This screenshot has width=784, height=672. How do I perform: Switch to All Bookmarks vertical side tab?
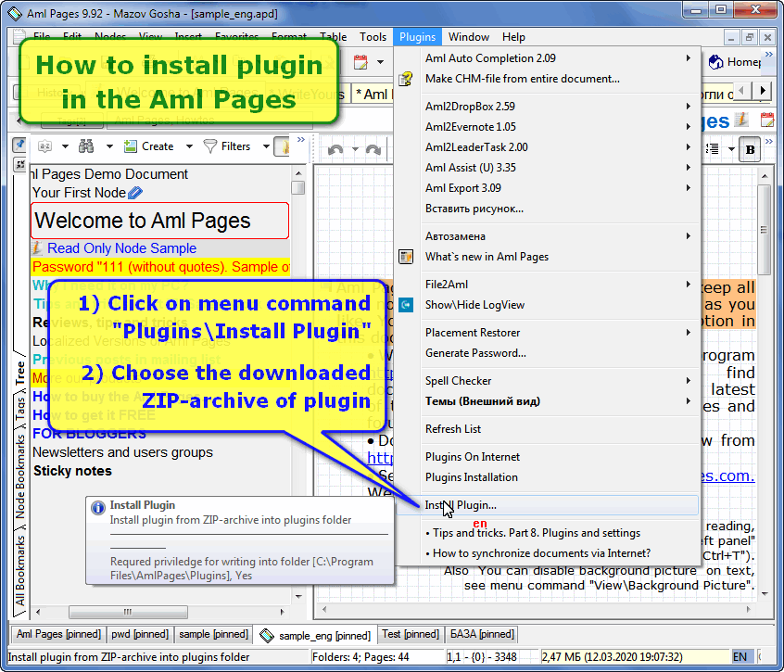click(x=20, y=571)
